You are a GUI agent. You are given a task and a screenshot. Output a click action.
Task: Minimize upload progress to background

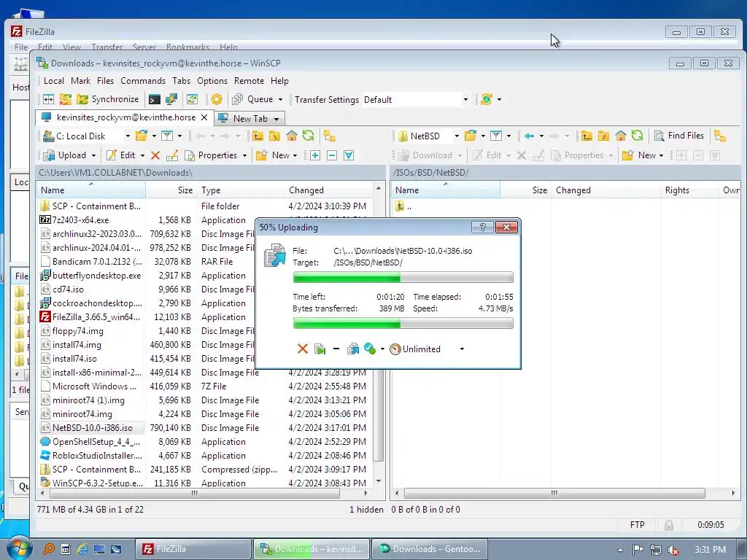click(336, 349)
